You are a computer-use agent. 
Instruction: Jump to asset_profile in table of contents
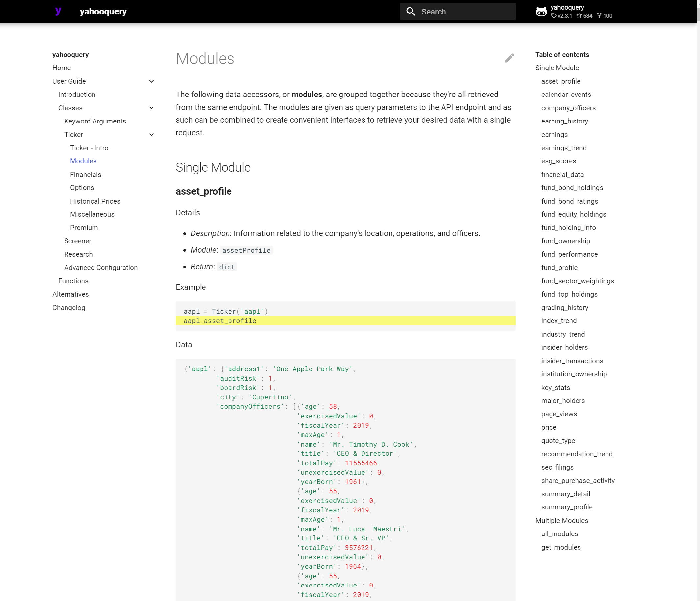click(561, 81)
